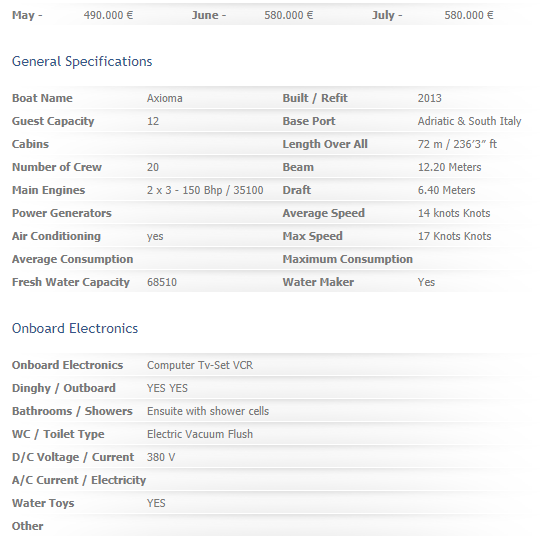This screenshot has width=543, height=549.
Task: Click the Beam value 12.20 Meters
Action: [x=450, y=167]
